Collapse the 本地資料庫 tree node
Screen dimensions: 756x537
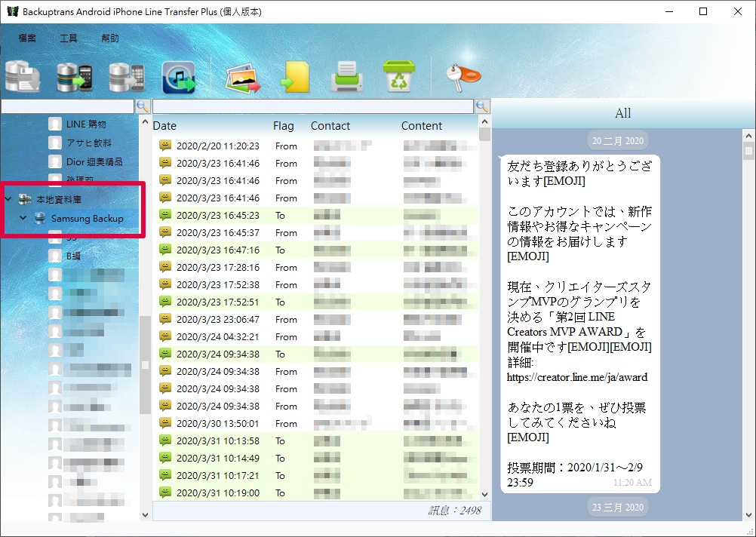(8, 198)
